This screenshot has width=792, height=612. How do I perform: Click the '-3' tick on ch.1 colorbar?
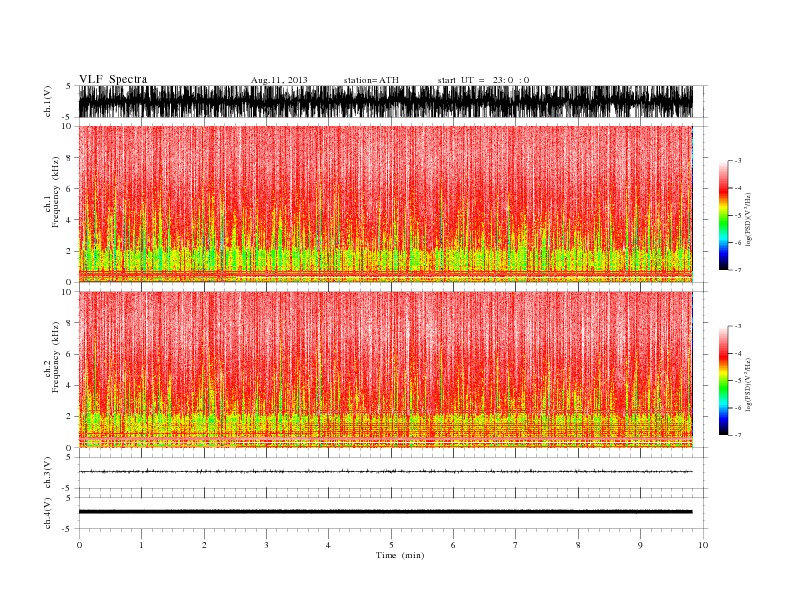tap(737, 161)
